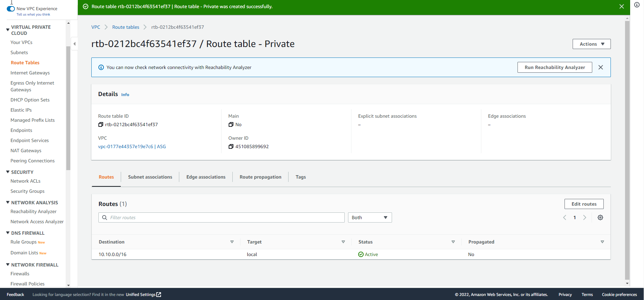The image size is (644, 300).
Task: Collapse the Network Firewall section
Action: (x=8, y=264)
